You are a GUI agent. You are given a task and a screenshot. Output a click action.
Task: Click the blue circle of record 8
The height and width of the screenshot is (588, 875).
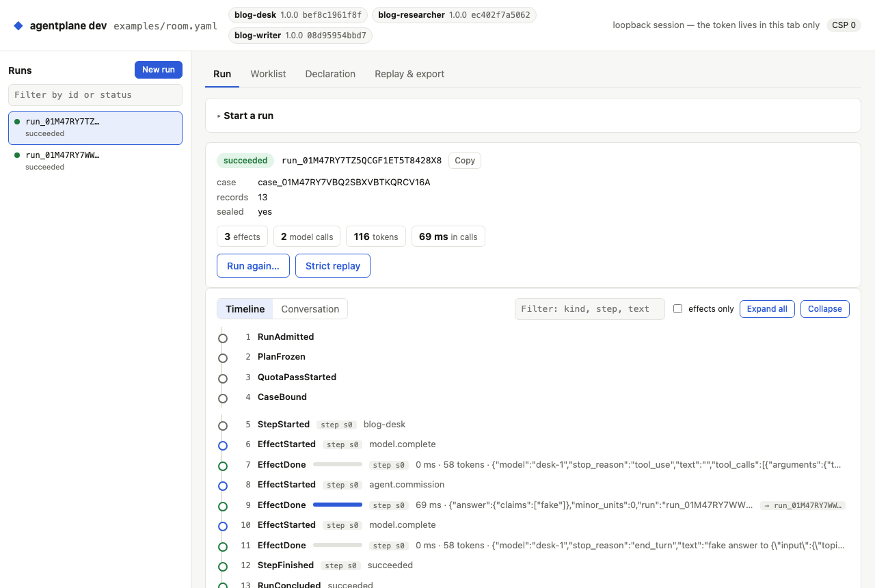click(x=223, y=485)
